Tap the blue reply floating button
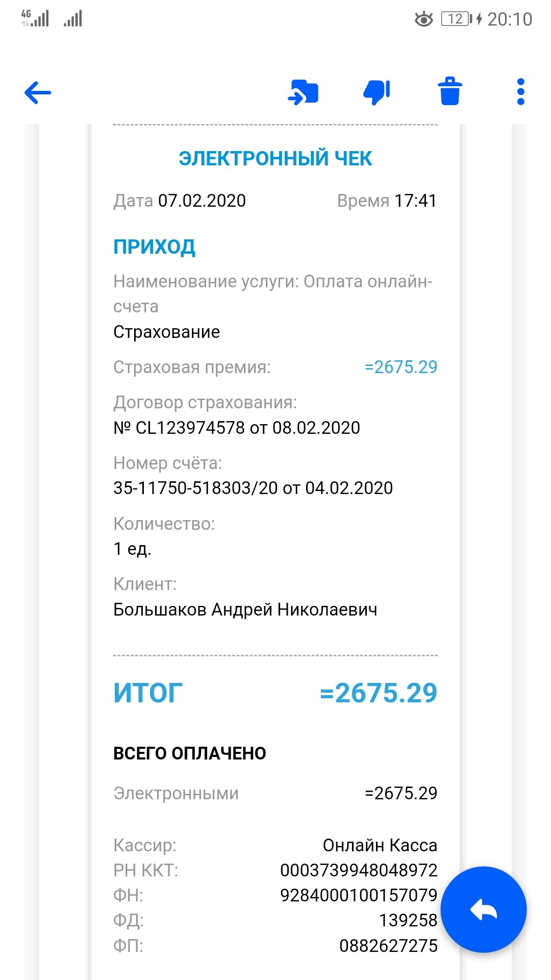This screenshot has width=551, height=980. 483,910
